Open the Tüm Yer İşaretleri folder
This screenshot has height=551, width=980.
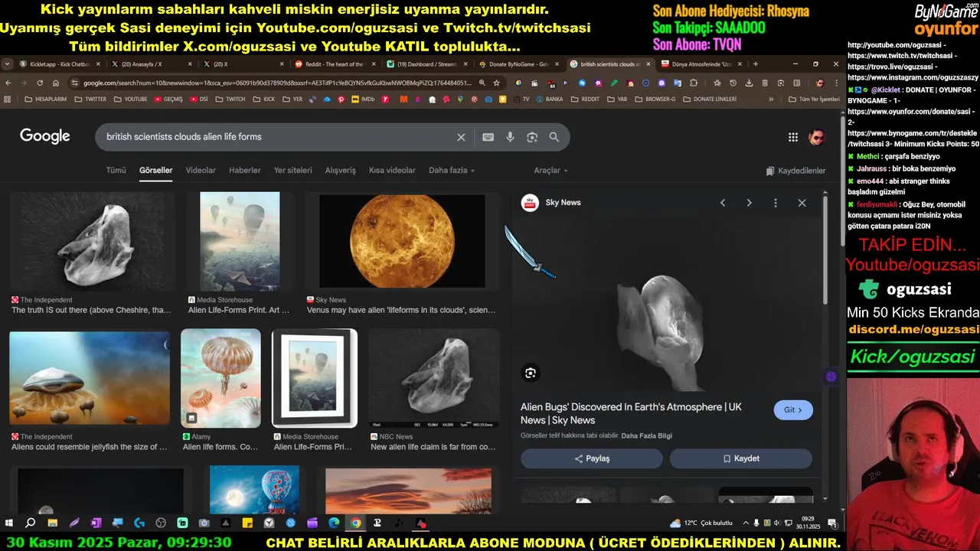click(x=815, y=99)
